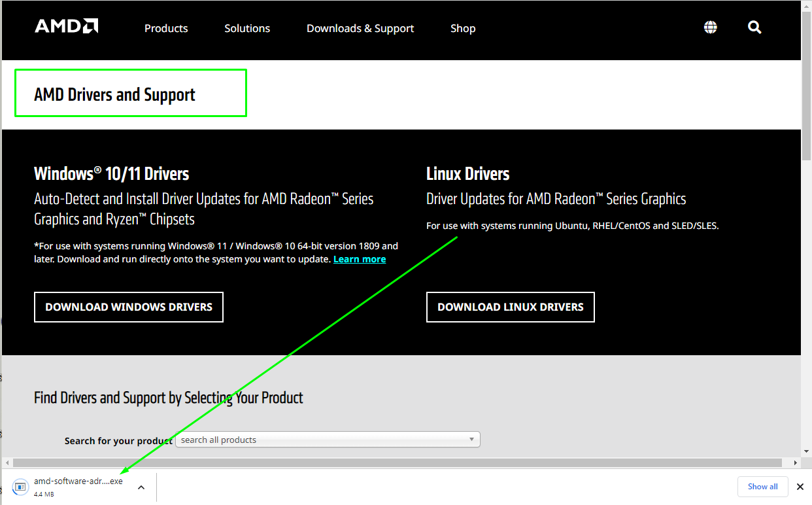
Task: Follow the Learn more link
Action: [x=360, y=259]
